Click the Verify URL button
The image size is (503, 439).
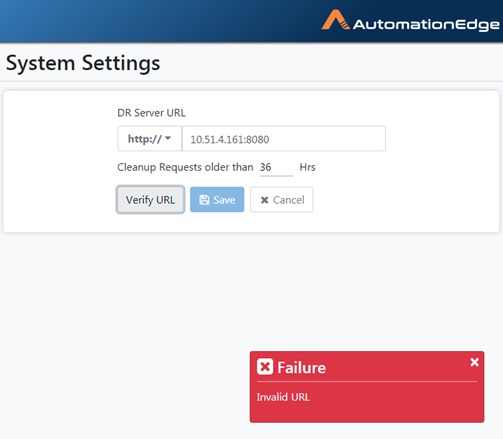tap(150, 200)
